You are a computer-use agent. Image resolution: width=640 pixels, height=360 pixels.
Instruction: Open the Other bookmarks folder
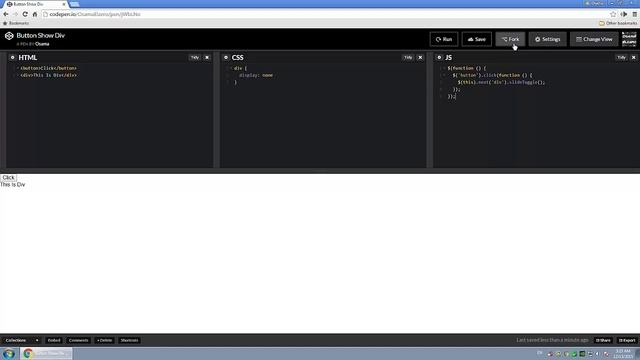coord(618,23)
